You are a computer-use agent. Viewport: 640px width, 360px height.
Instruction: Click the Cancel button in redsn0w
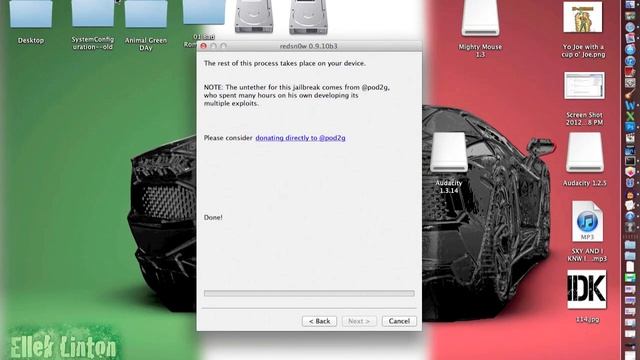tap(399, 321)
